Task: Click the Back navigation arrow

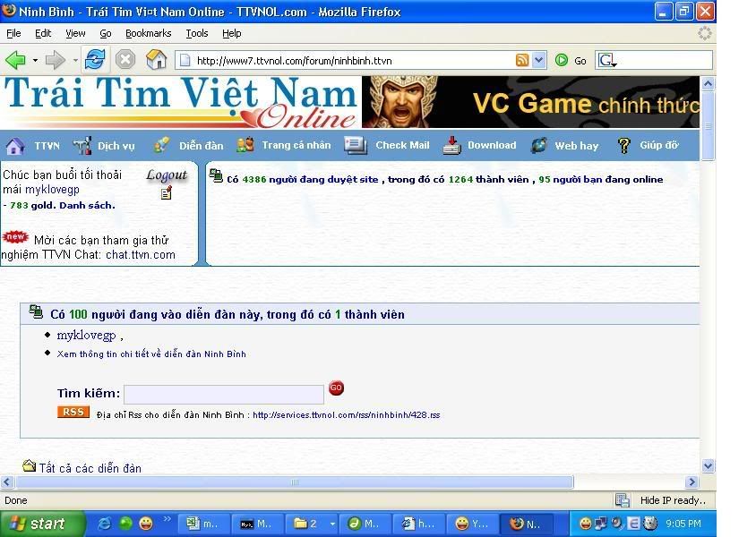Action: 15,60
